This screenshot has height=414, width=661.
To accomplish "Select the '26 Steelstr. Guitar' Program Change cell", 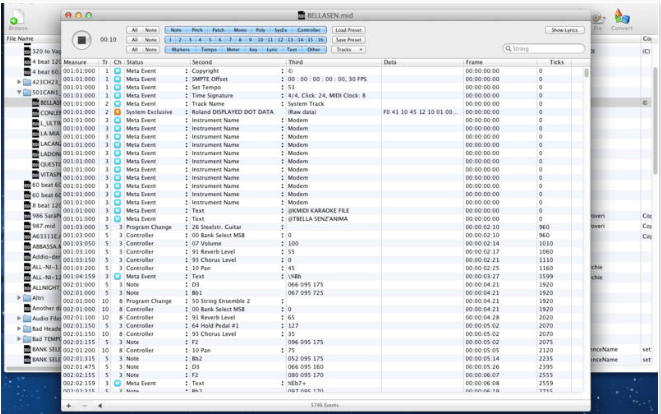I will (238, 227).
